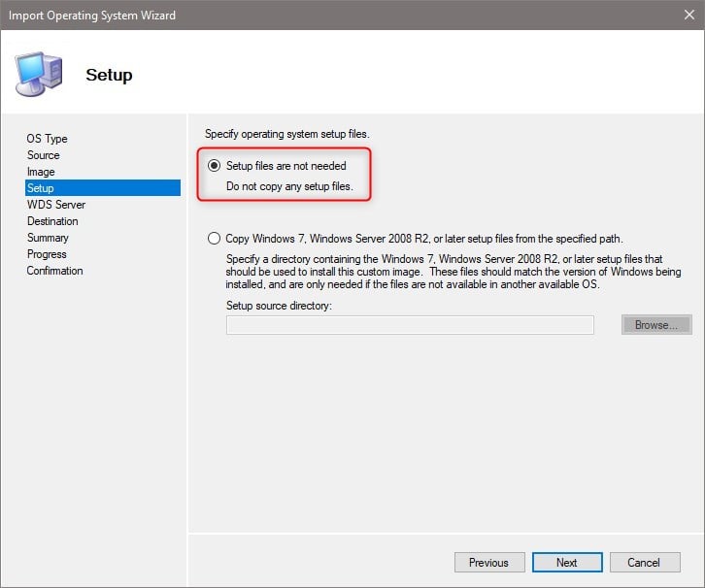This screenshot has height=588, width=705.
Task: Select the Source step in sidebar
Action: [x=43, y=155]
